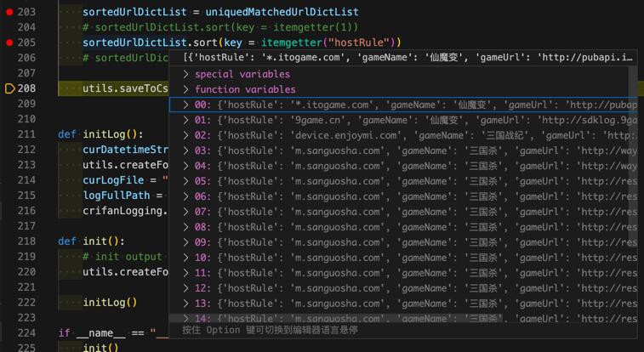
Task: Expand list item 06 in hover popup
Action: 185,196
